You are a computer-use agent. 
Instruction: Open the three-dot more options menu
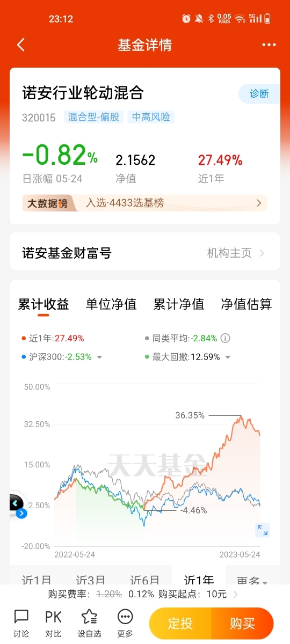269,45
